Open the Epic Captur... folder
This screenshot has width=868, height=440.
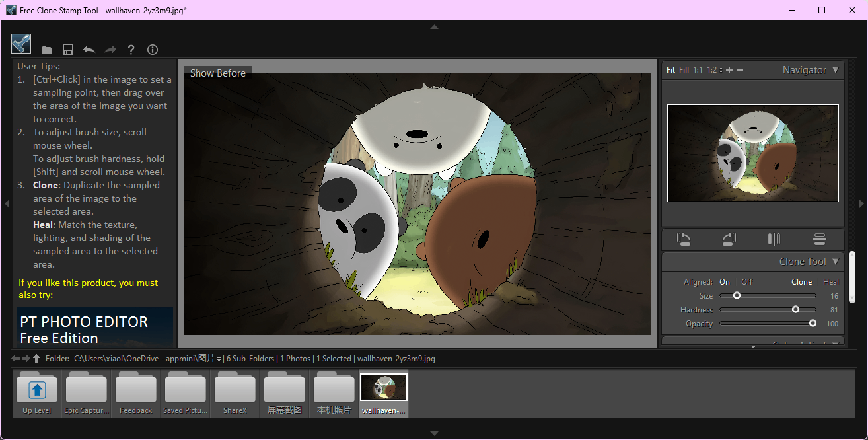pos(87,394)
